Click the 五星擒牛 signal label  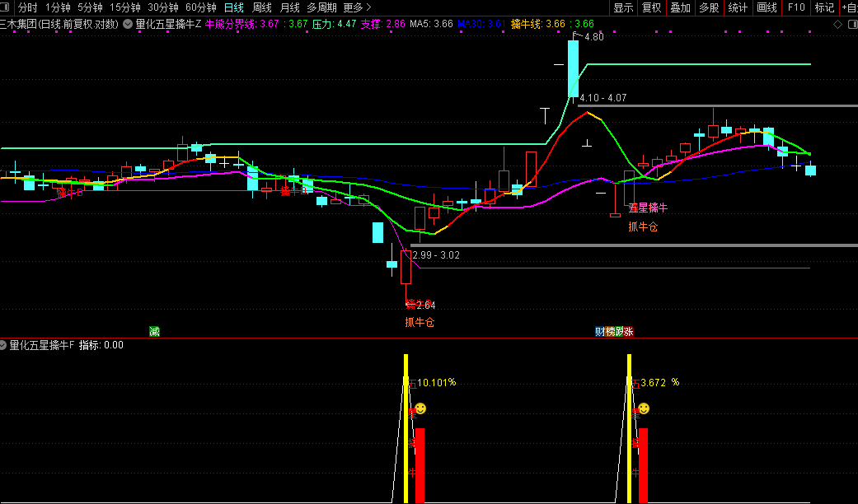coord(648,208)
